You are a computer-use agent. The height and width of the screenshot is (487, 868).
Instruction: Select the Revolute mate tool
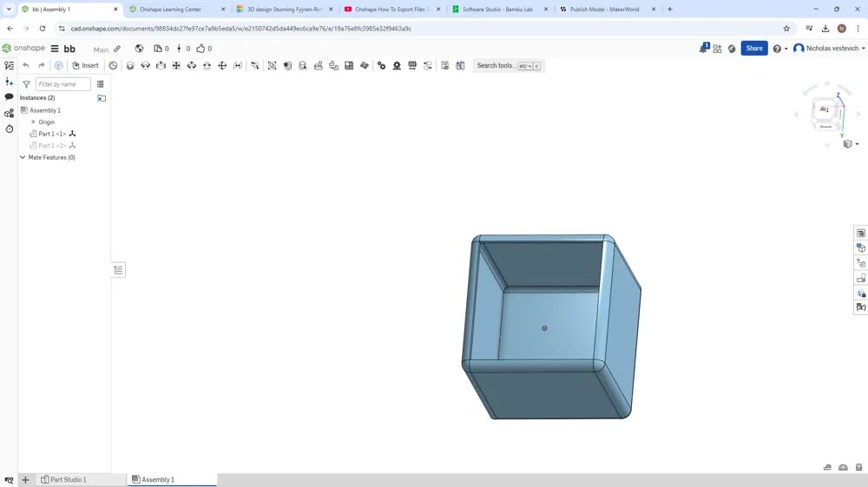[x=146, y=65]
